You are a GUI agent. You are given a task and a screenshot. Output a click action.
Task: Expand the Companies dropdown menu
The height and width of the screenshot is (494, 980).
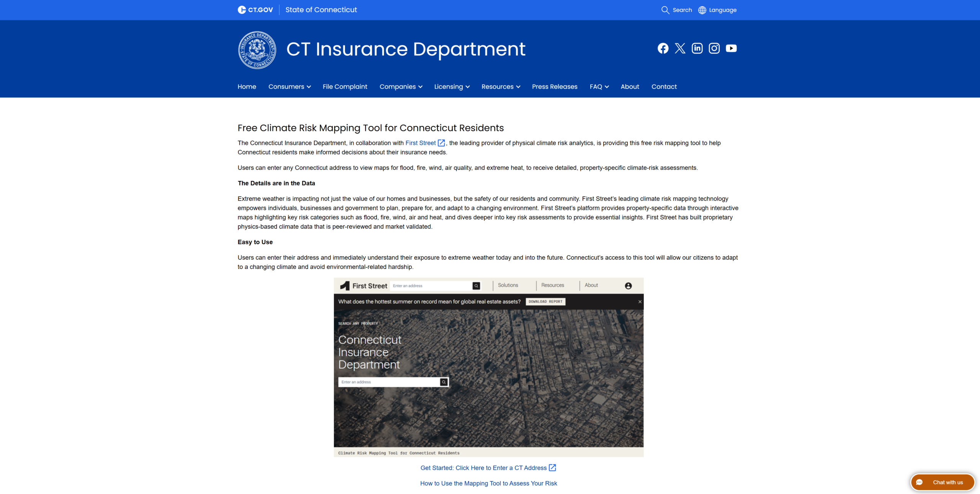point(400,86)
